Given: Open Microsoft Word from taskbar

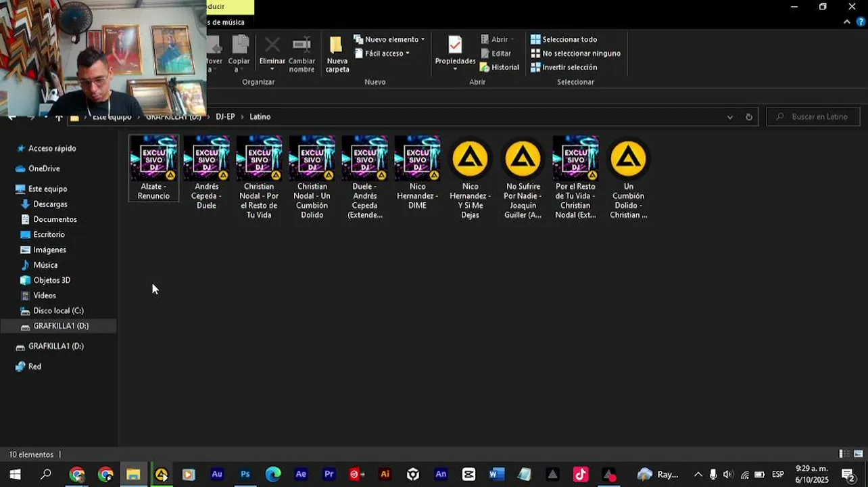Looking at the screenshot, I should tap(497, 475).
